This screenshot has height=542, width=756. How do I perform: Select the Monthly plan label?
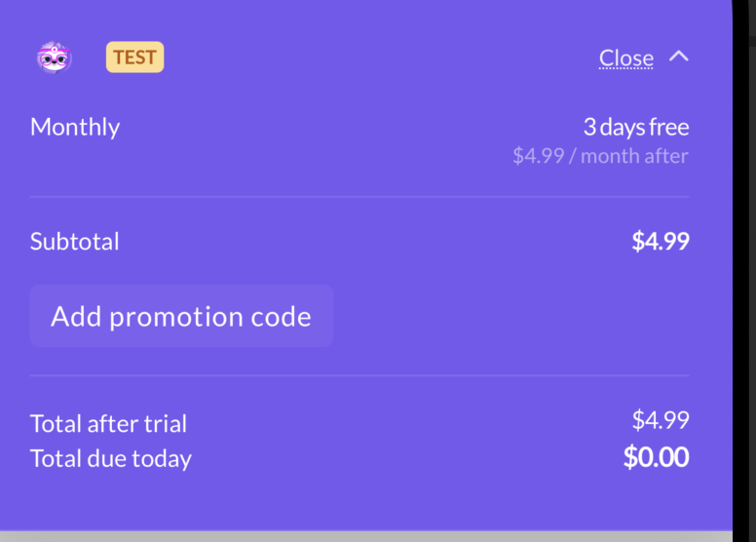[x=75, y=128]
